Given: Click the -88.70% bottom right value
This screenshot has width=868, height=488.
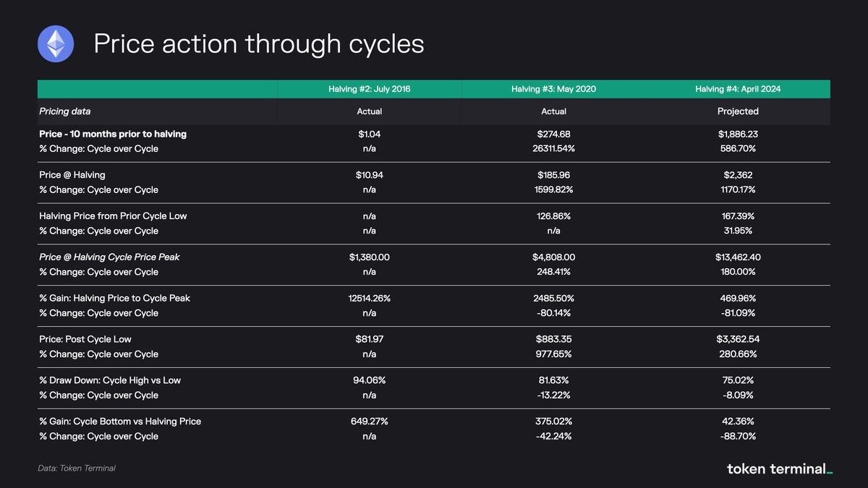Looking at the screenshot, I should click(738, 436).
